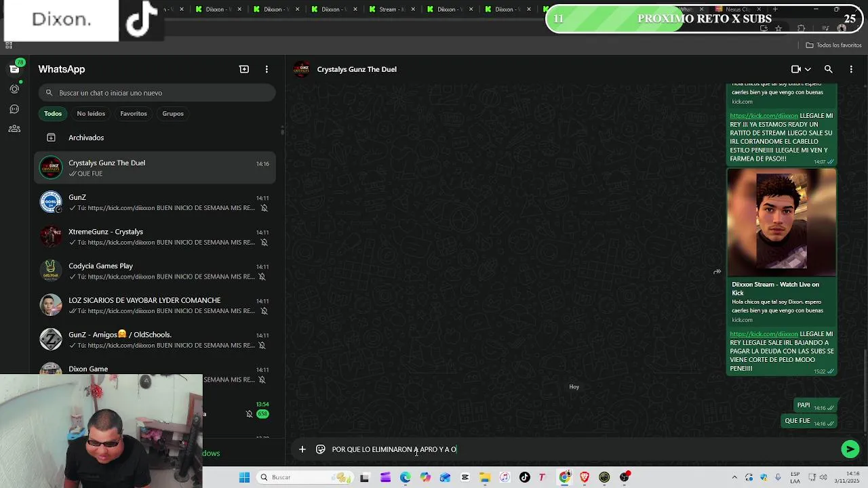
Task: Open the browser apps grid icon
Action: pyautogui.click(x=9, y=45)
